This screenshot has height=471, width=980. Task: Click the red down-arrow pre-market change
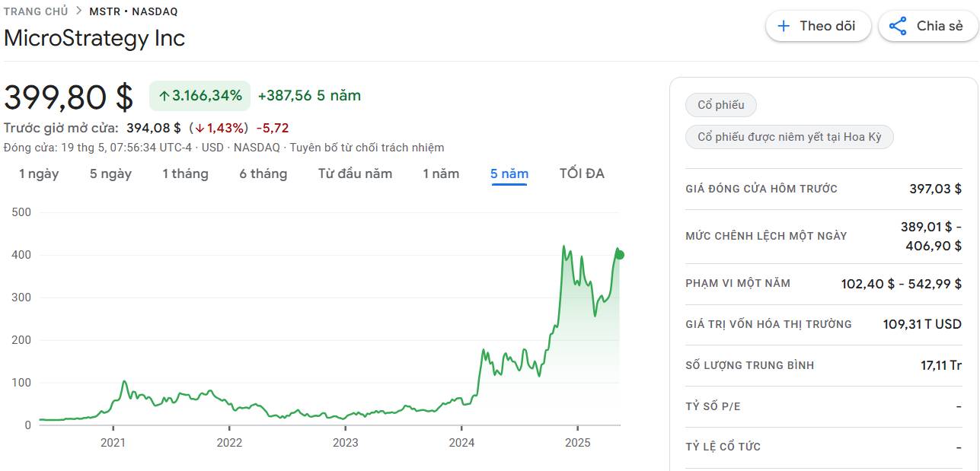(x=219, y=128)
